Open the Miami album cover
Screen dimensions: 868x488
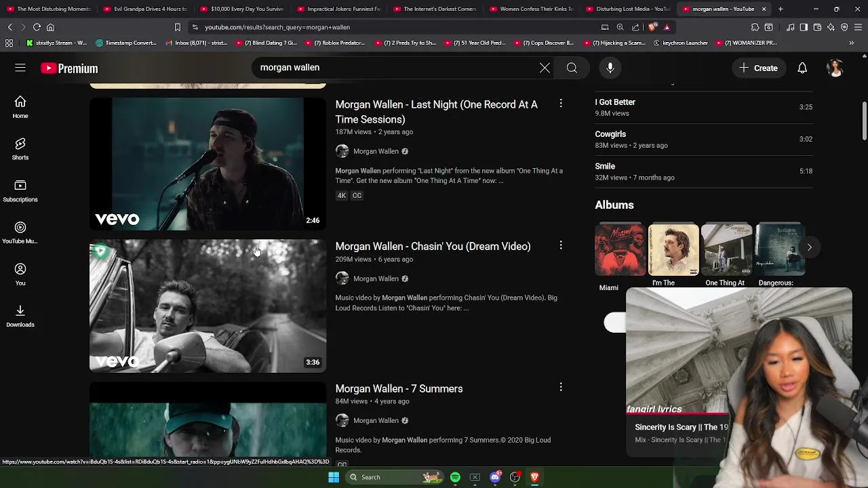click(x=620, y=250)
